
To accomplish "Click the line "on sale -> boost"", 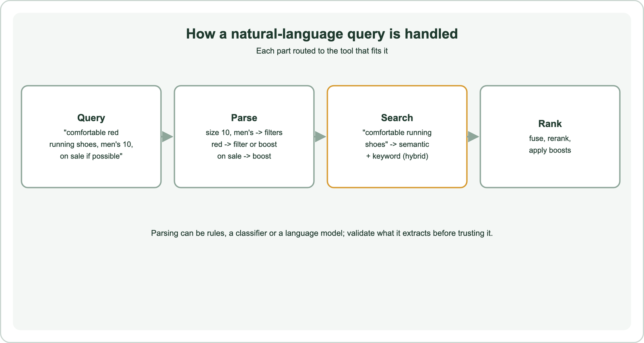I will tap(244, 156).
